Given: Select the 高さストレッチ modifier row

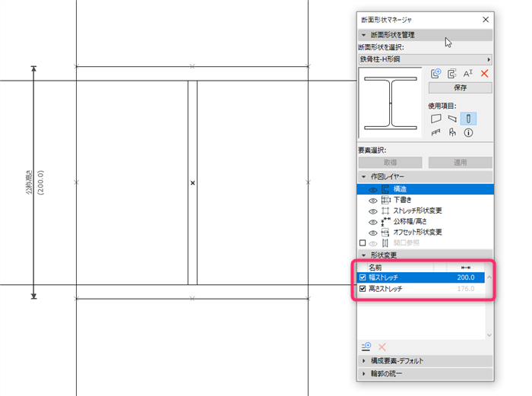Looking at the screenshot, I should [x=421, y=289].
